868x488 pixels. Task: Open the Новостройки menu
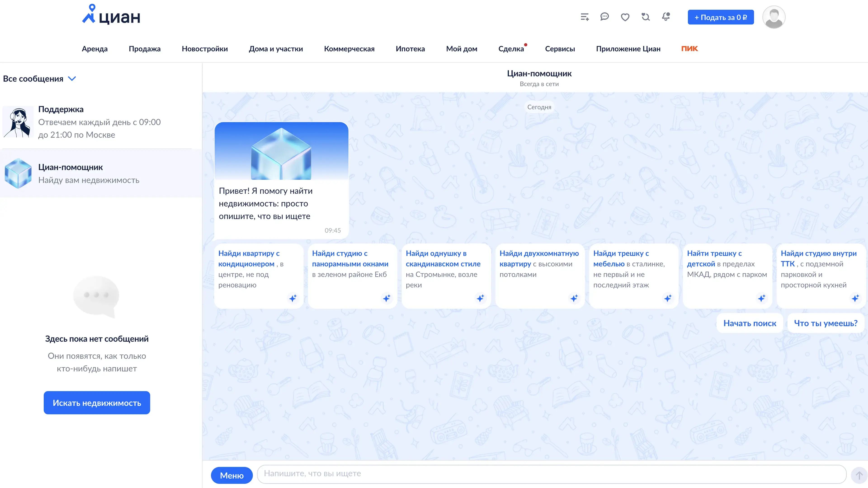tap(205, 49)
